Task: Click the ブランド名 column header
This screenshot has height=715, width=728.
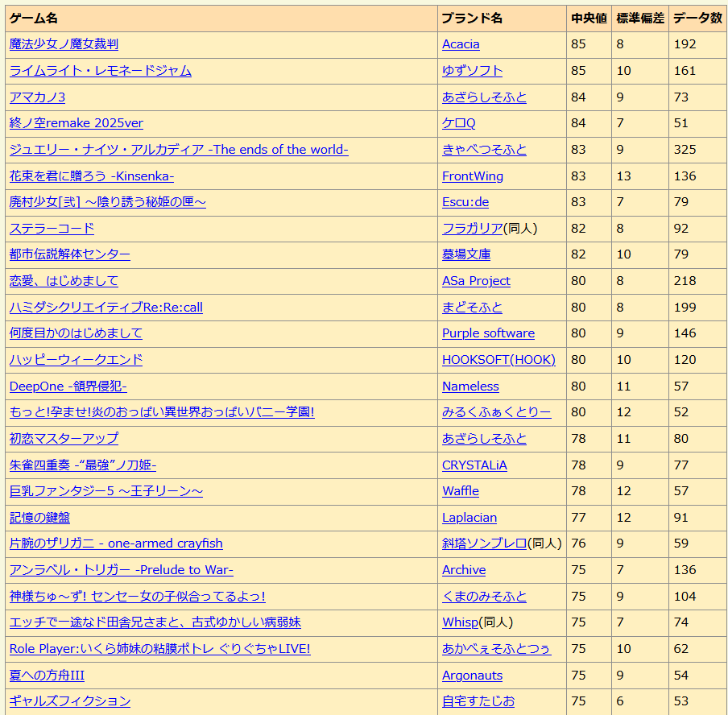Action: 502,19
